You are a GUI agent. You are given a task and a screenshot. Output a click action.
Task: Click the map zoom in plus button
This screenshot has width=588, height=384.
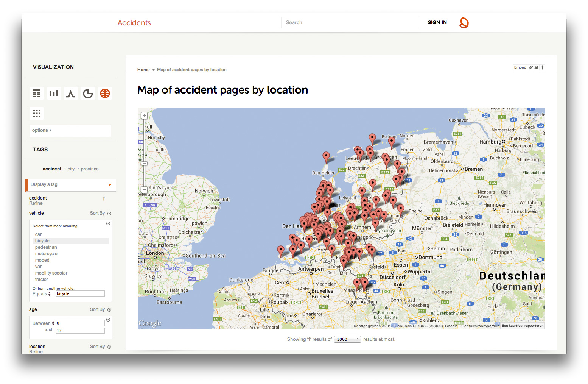pos(144,116)
